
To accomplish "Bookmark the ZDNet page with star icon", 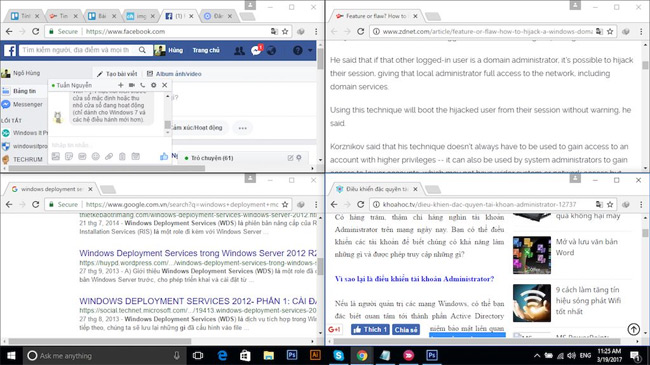I will click(x=610, y=32).
